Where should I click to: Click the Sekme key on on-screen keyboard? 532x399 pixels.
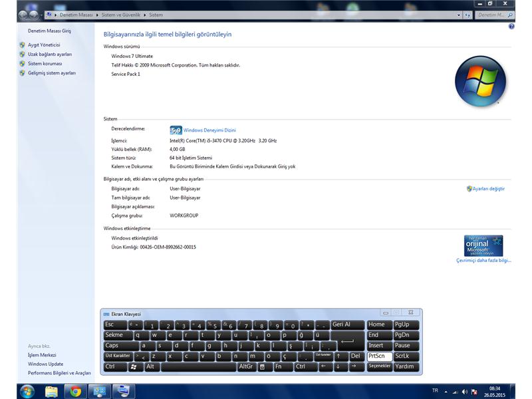(118, 335)
